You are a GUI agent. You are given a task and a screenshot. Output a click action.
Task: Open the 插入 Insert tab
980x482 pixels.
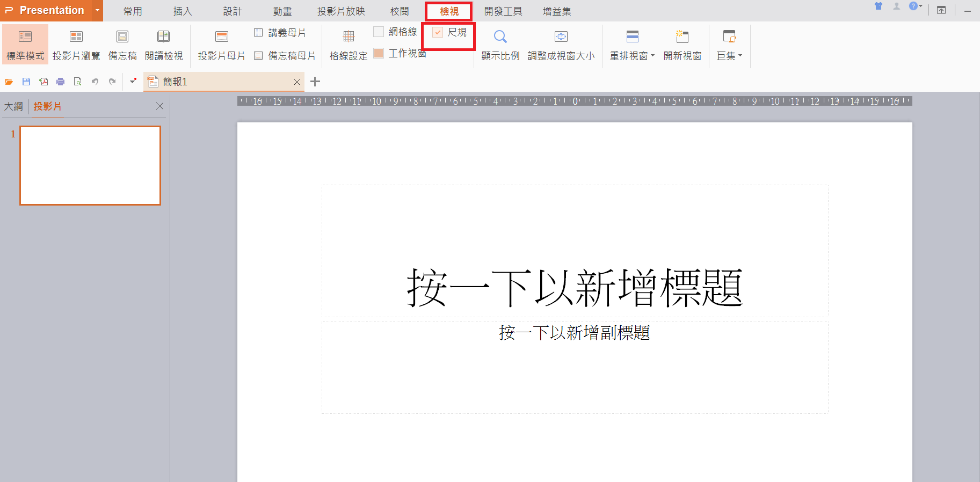click(x=183, y=11)
